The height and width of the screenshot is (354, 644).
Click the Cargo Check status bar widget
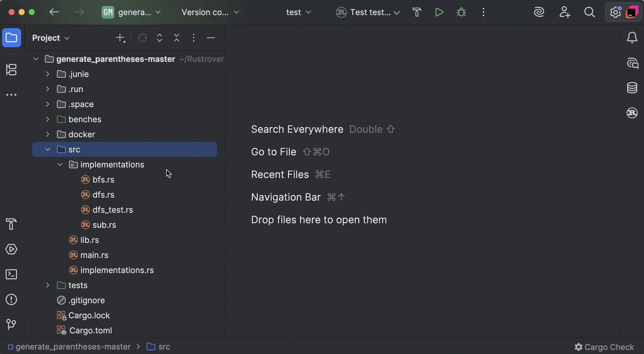point(604,347)
